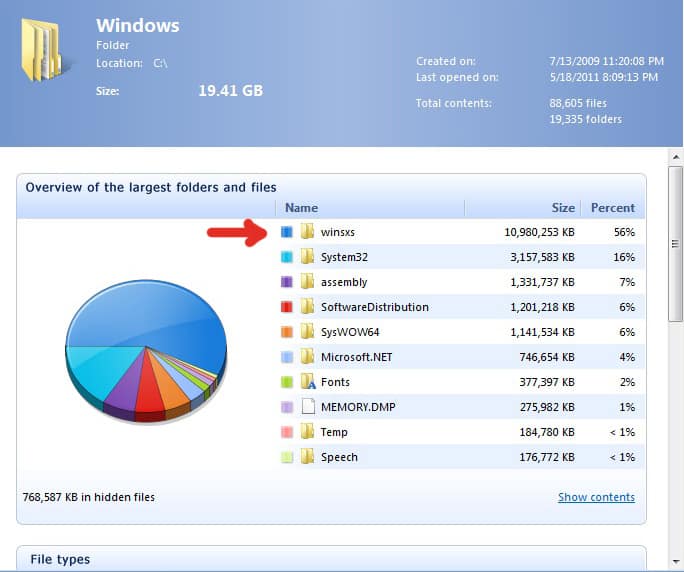Click the blue winsxs color swatch

click(287, 232)
